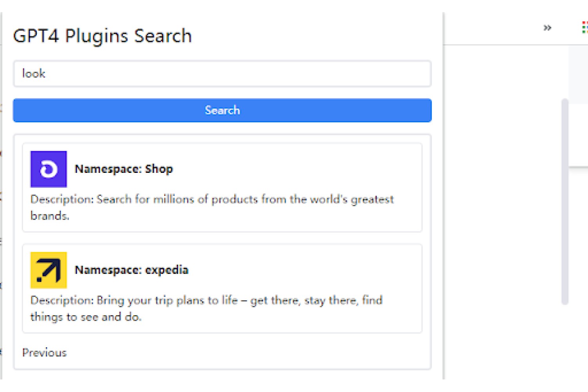Viewport: 588px width, 392px height.
Task: Click the Shop plugin description text
Action: (212, 207)
